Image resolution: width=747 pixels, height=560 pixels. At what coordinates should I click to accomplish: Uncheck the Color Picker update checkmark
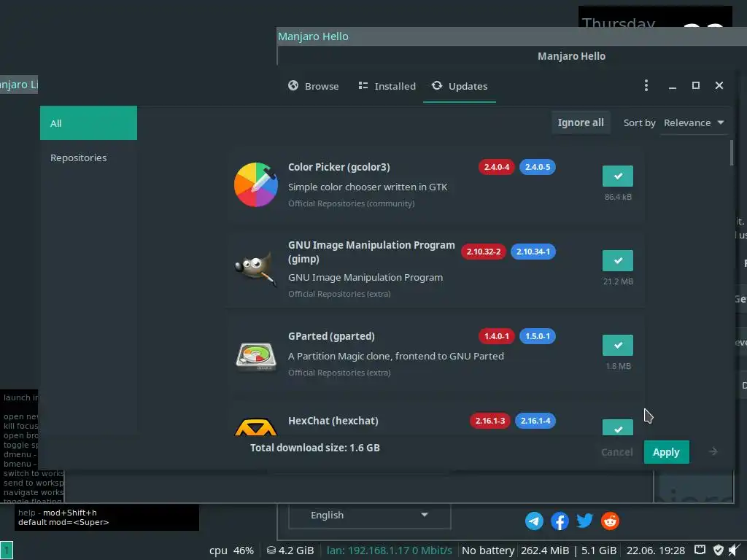tap(618, 176)
